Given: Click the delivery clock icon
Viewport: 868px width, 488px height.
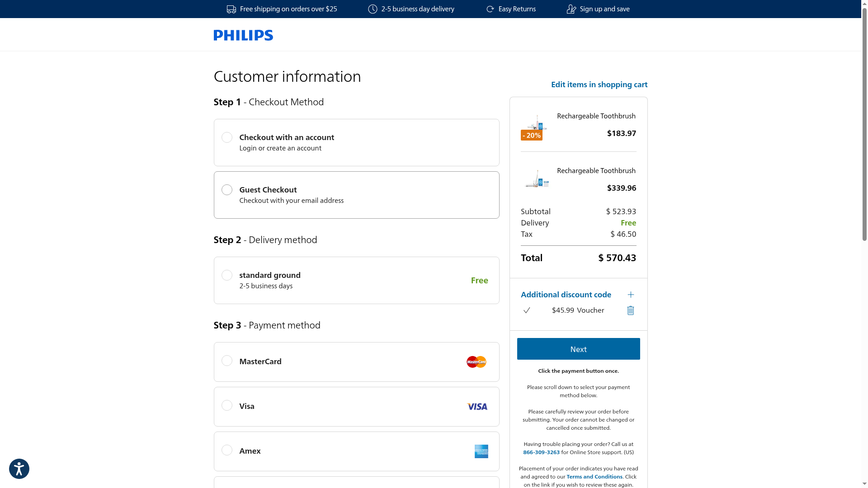Looking at the screenshot, I should pyautogui.click(x=373, y=9).
